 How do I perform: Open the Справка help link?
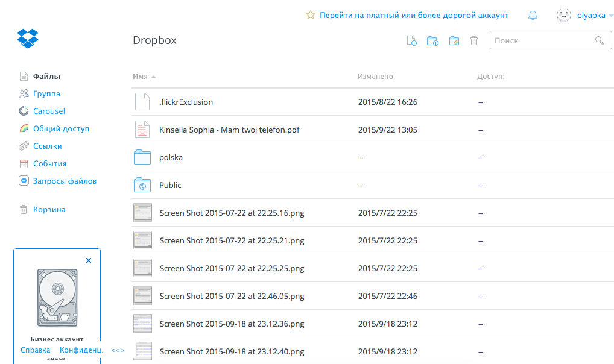pyautogui.click(x=35, y=350)
